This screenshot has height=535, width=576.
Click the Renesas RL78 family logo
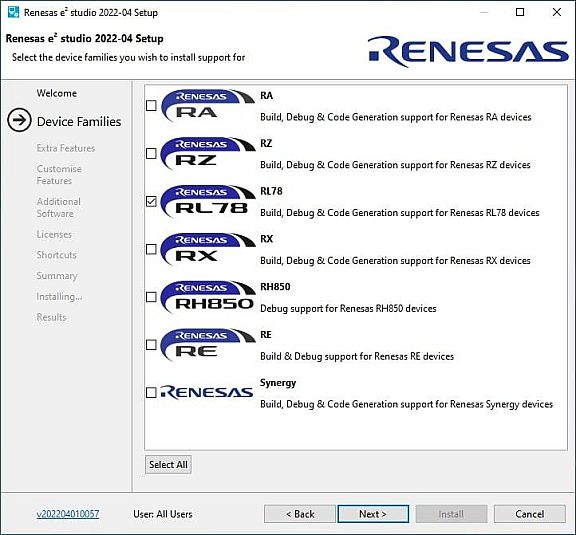pyautogui.click(x=208, y=201)
